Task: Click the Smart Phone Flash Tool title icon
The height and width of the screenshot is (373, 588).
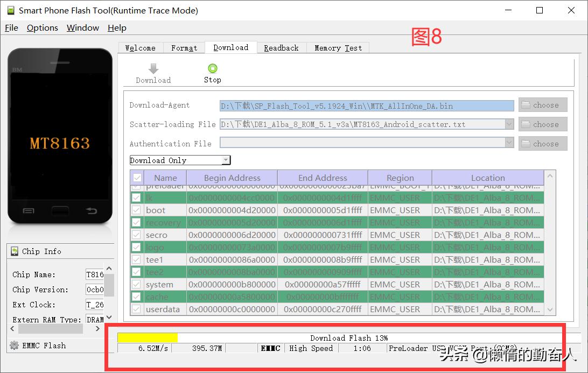Action: pos(10,10)
